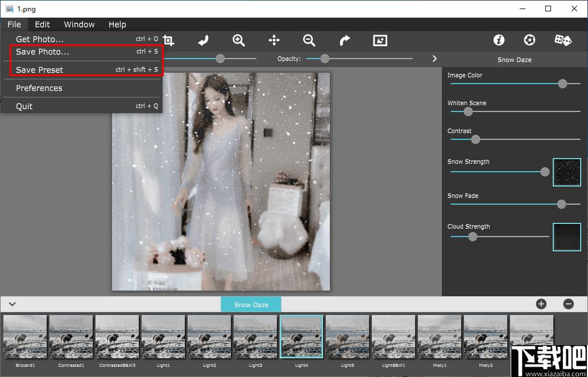Click the 'Opacity:' label

click(289, 59)
